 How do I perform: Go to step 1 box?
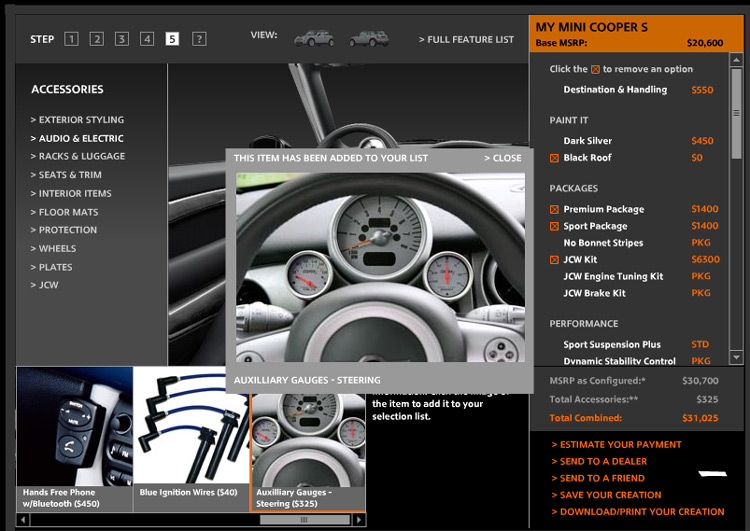[x=71, y=39]
